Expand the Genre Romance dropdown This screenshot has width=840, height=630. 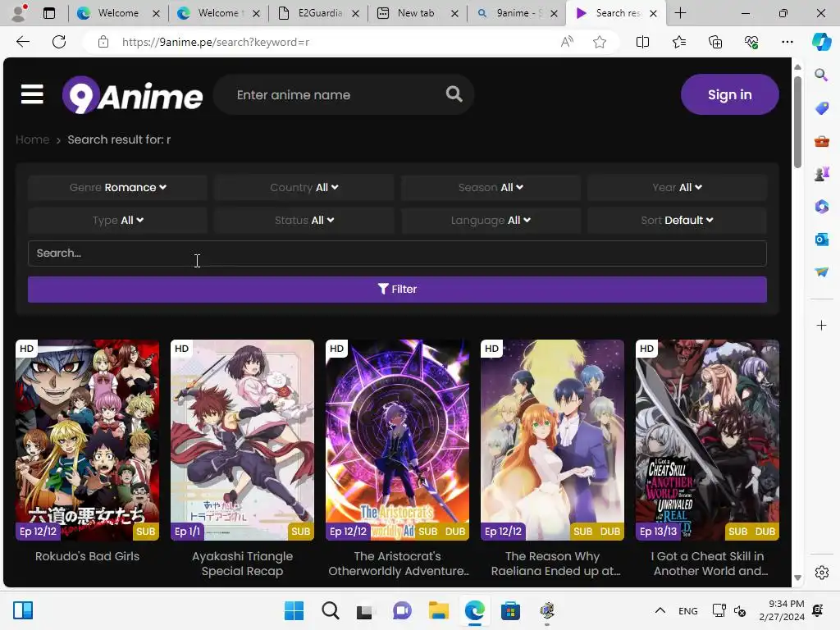117,188
